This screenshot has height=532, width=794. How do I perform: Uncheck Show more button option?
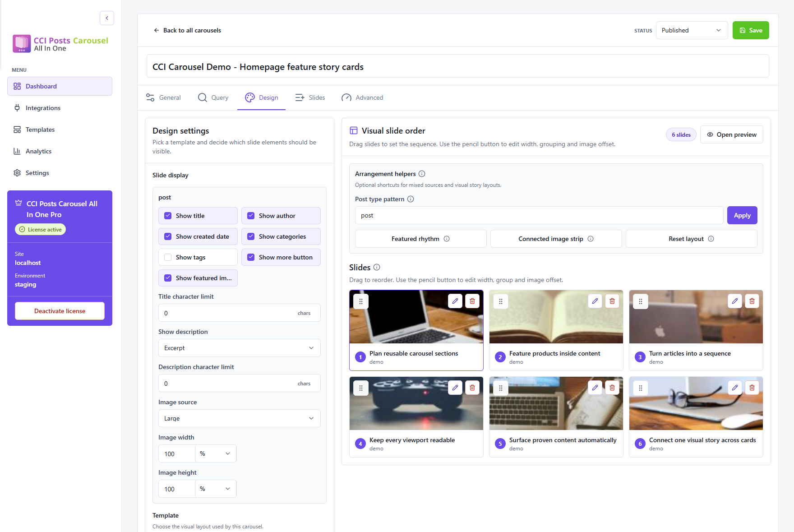(251, 257)
